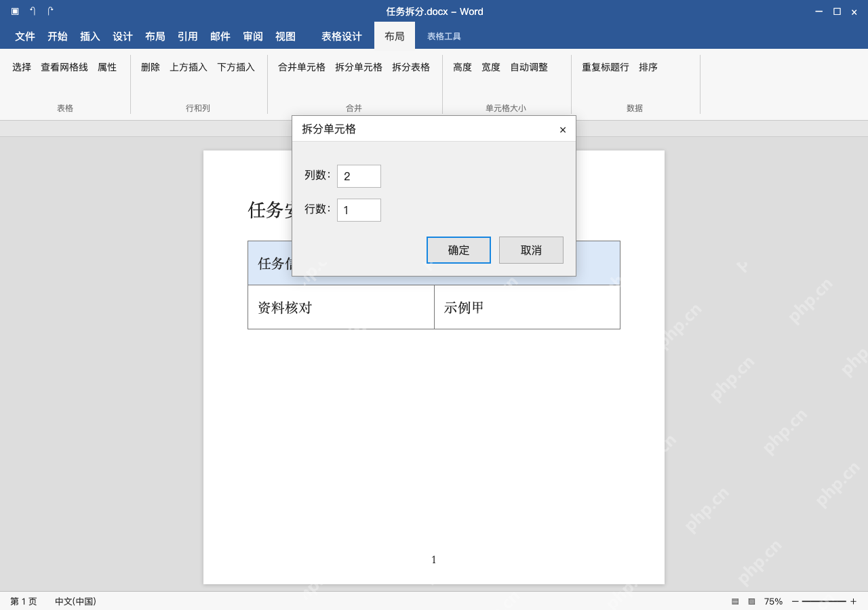Click 排序 in data group
The image size is (868, 610).
coord(648,67)
